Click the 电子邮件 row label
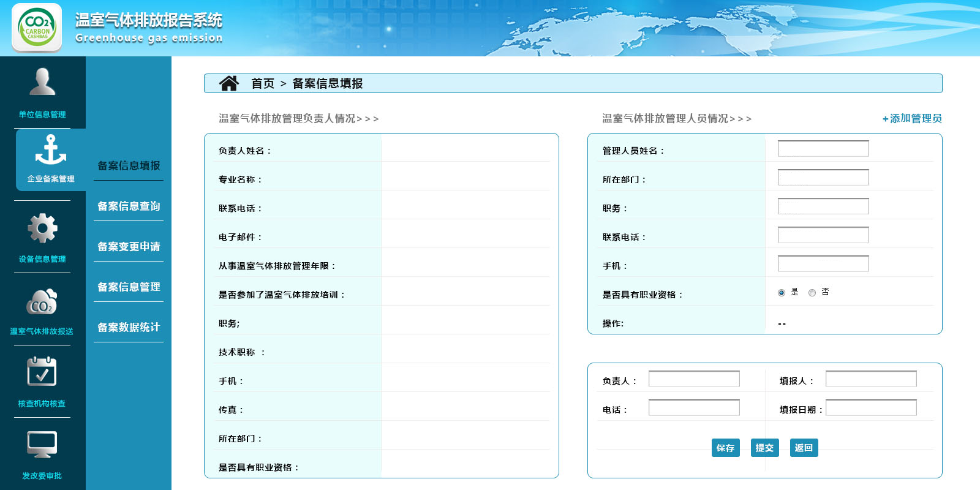This screenshot has width=980, height=490. [240, 237]
